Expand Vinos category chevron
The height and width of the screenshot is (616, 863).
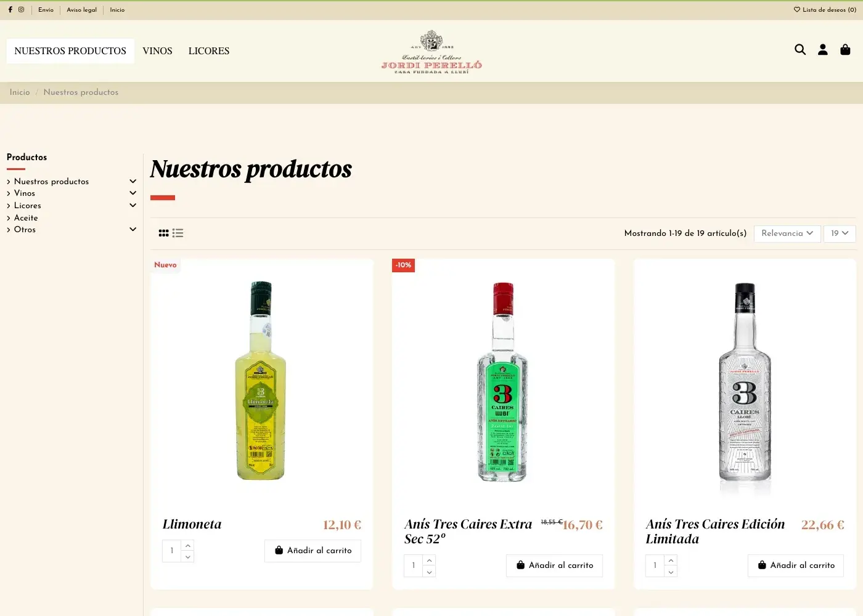point(133,193)
